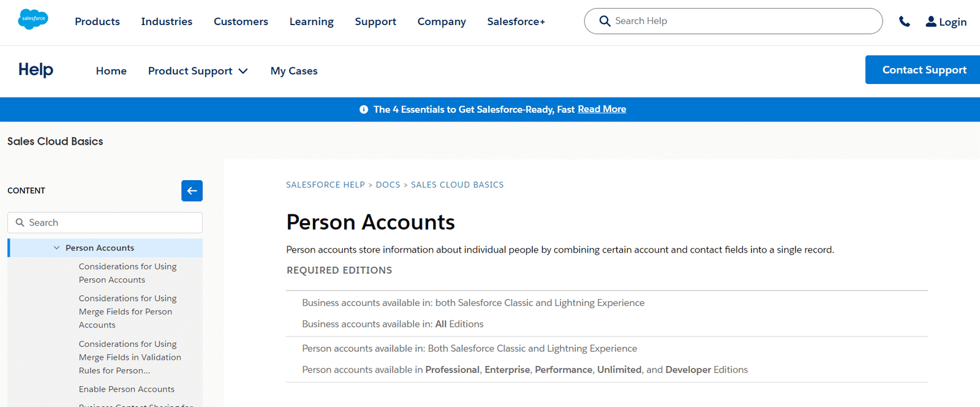The image size is (980, 407).
Task: Click the magnifier icon in Search Help bar
Action: click(605, 20)
